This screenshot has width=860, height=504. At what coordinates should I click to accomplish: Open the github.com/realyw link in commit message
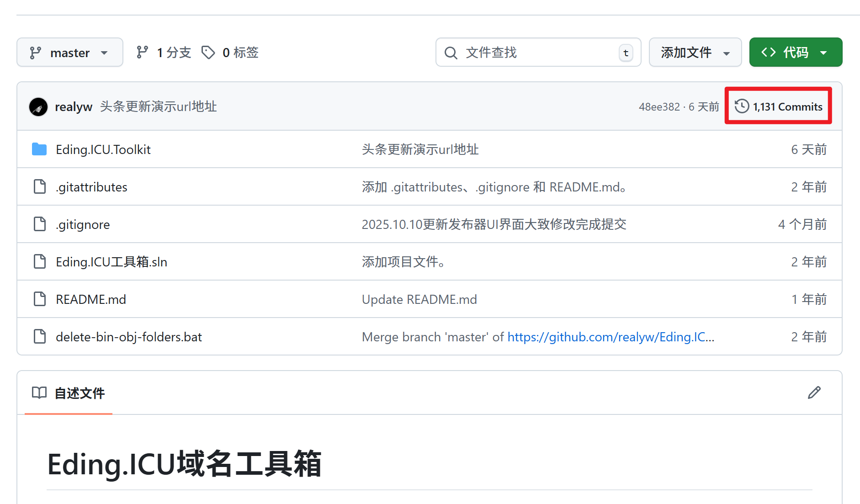610,337
